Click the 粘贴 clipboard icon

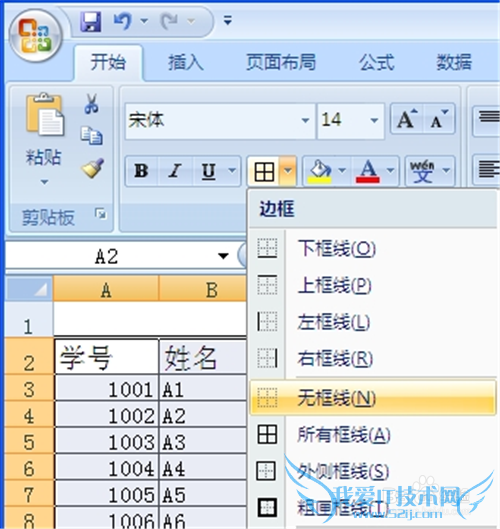pyautogui.click(x=44, y=115)
